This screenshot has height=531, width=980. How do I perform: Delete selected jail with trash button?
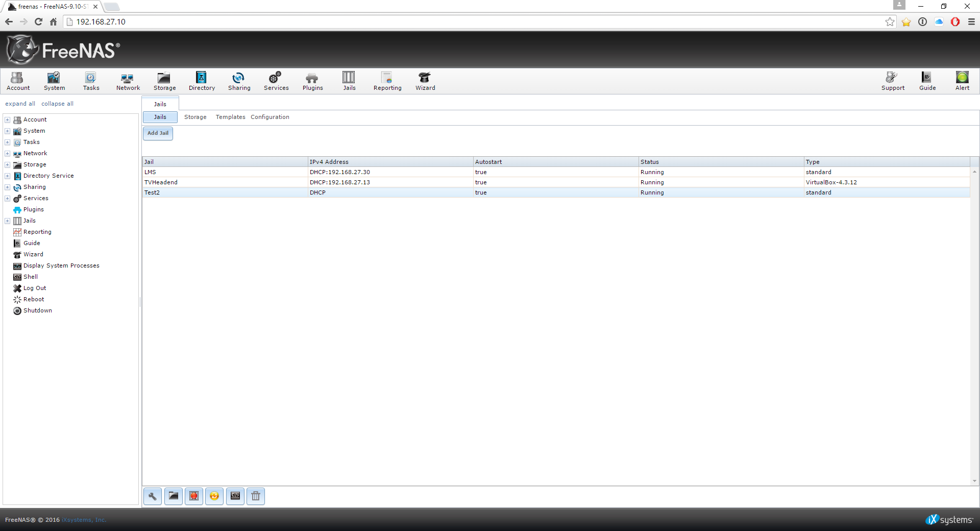(256, 496)
